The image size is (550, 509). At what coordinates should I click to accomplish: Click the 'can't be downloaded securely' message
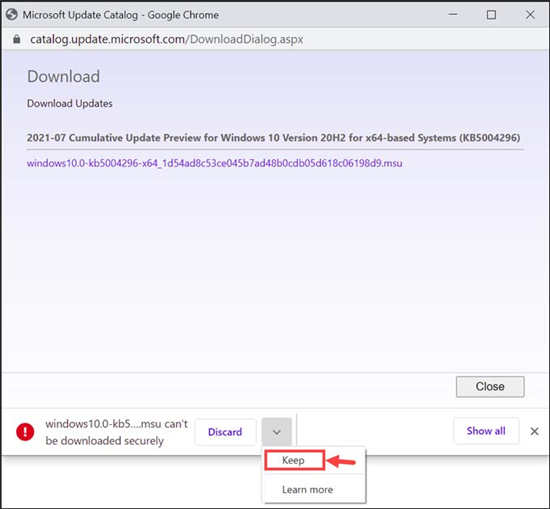click(x=116, y=432)
